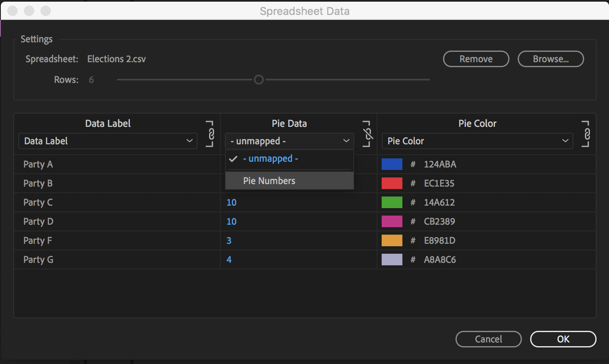
Task: Click Browse to load a different spreadsheet
Action: point(550,59)
